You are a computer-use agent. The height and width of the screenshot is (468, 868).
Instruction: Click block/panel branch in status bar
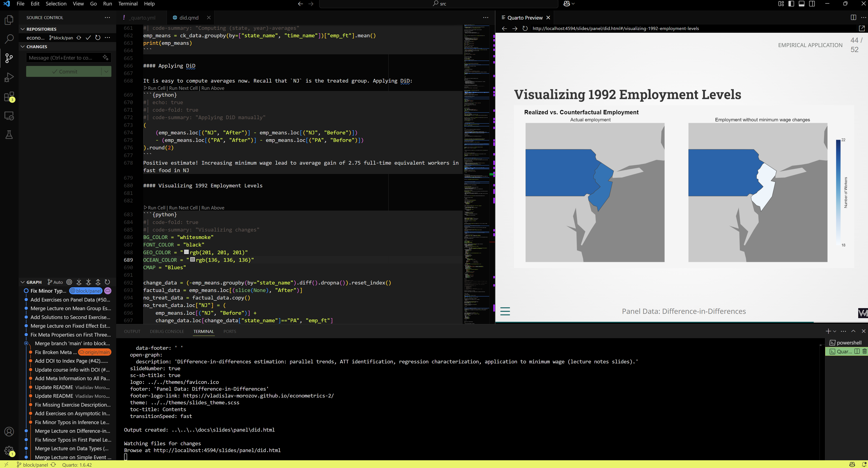coord(32,465)
